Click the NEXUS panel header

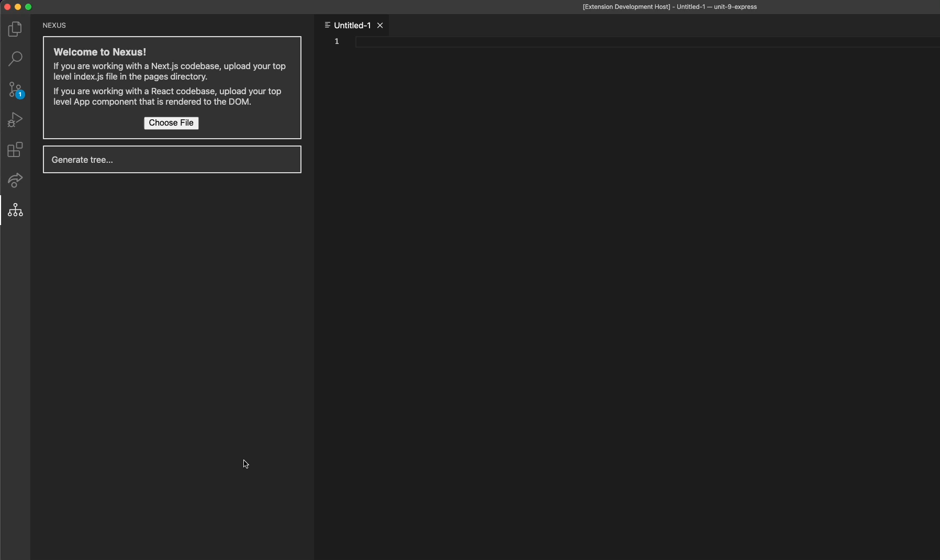(x=54, y=25)
